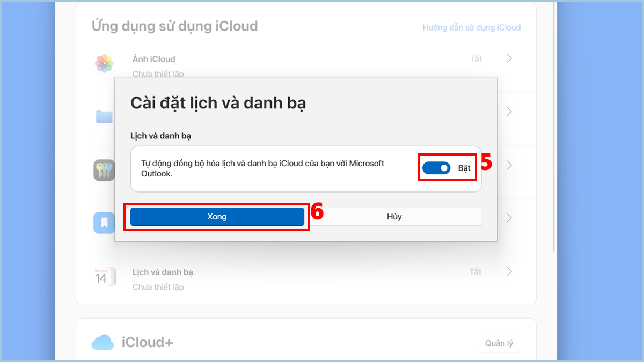Click the Quản lý button
This screenshot has width=644, height=362.
coord(499,343)
